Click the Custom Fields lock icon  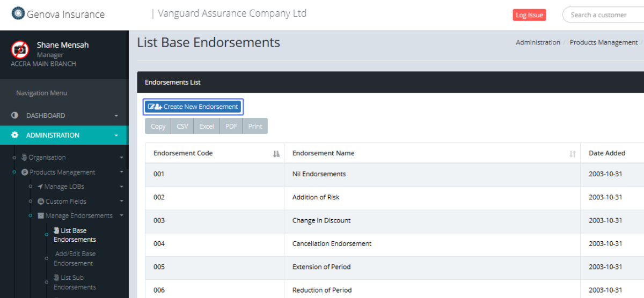point(41,202)
